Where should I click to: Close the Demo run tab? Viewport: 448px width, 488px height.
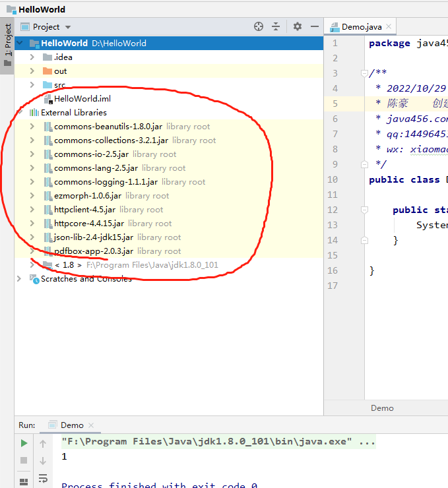coord(91,425)
